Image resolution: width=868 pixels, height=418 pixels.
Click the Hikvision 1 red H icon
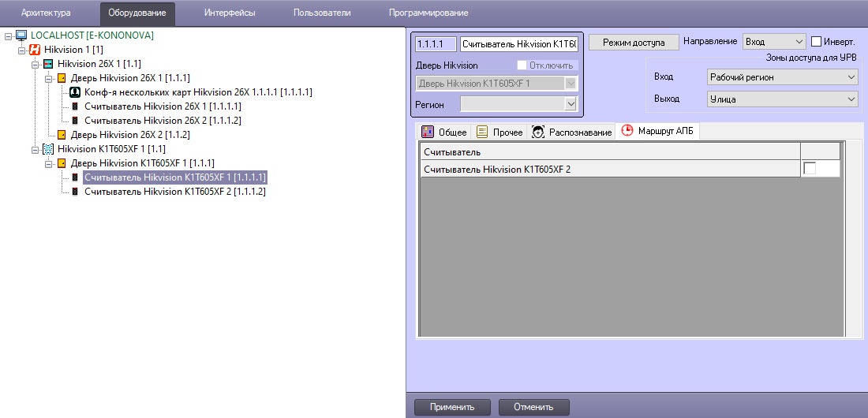tap(35, 50)
